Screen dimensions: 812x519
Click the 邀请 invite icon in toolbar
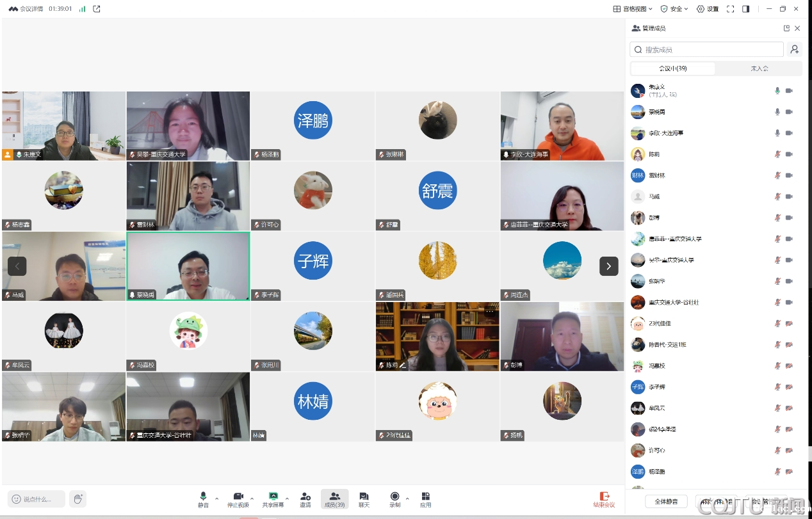pos(305,499)
